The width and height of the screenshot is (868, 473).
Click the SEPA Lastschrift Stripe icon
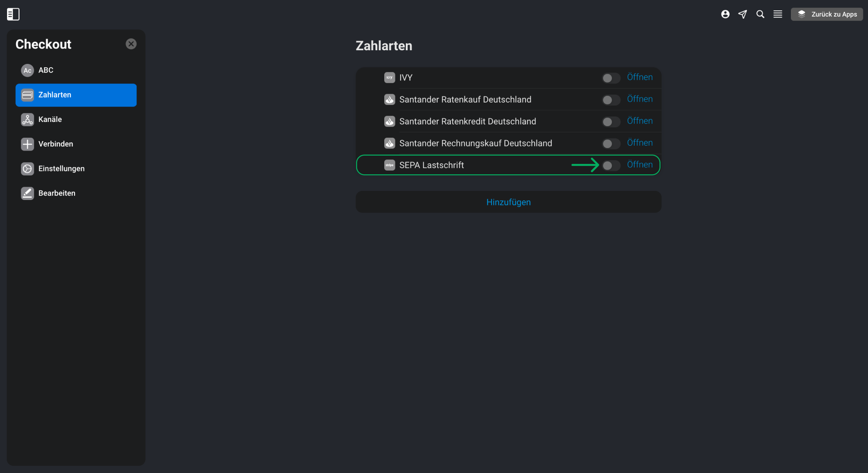(389, 165)
